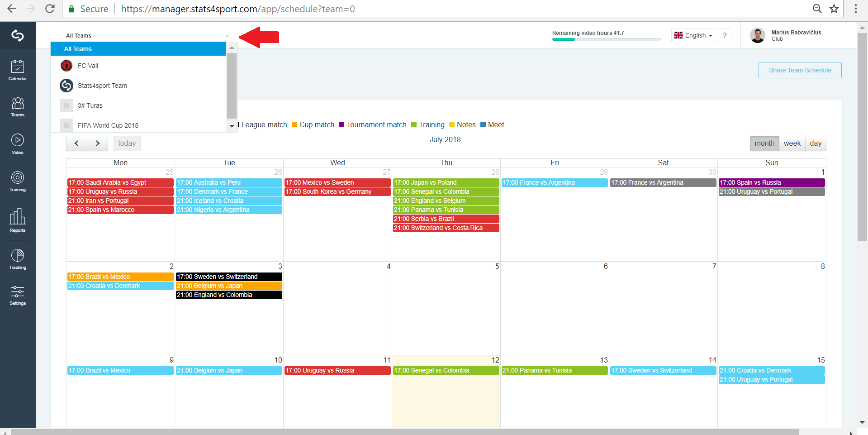Open the Reports section in sidebar
The height and width of the screenshot is (435, 868).
click(x=18, y=220)
